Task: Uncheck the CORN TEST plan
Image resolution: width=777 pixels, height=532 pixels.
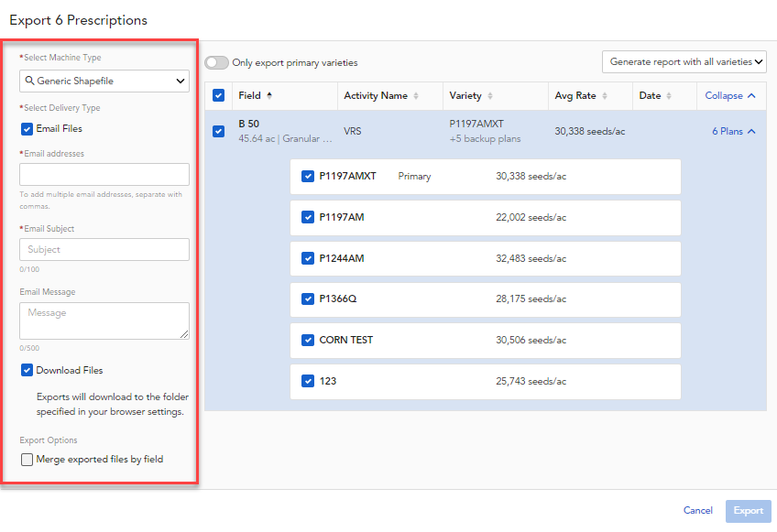Action: [x=308, y=341]
